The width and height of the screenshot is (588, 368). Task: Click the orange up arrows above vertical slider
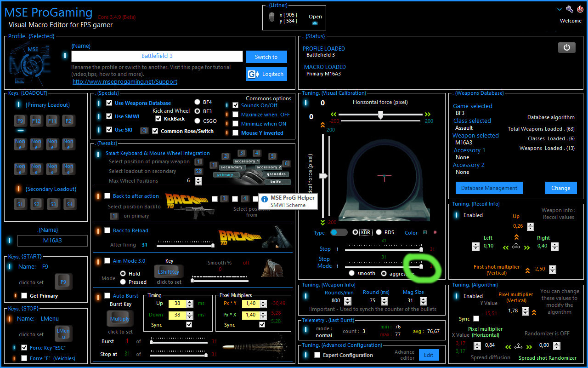[x=322, y=124]
